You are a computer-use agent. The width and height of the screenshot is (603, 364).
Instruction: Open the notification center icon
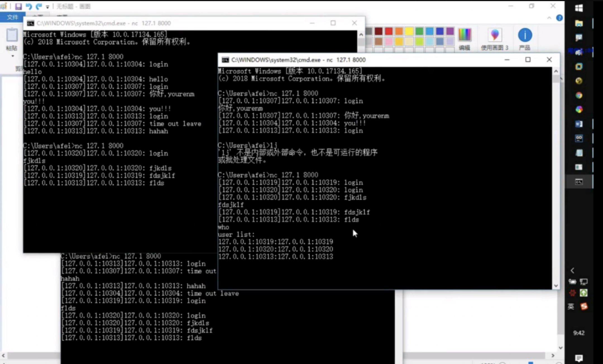pos(579,358)
